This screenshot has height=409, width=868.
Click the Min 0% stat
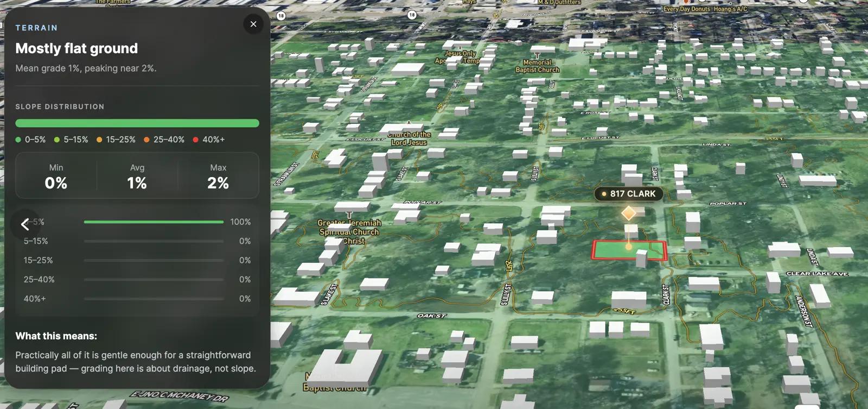point(56,177)
